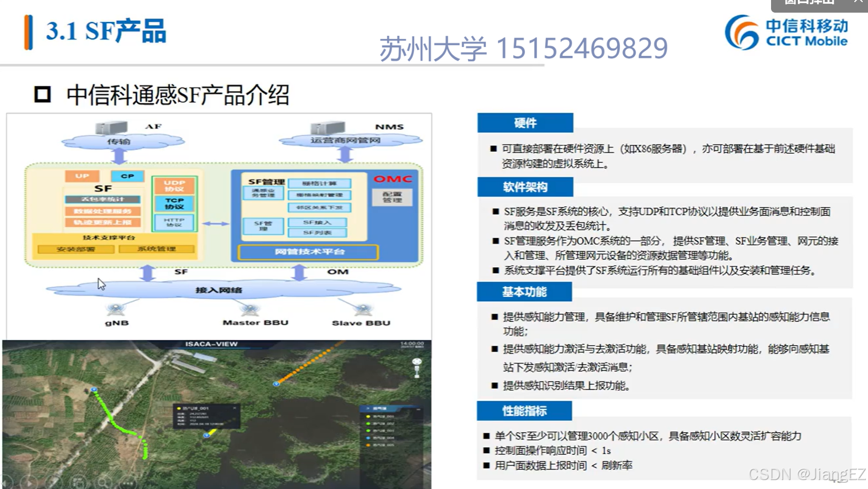The height and width of the screenshot is (489, 868).
Task: Click the UDP协议 box
Action: click(x=174, y=185)
